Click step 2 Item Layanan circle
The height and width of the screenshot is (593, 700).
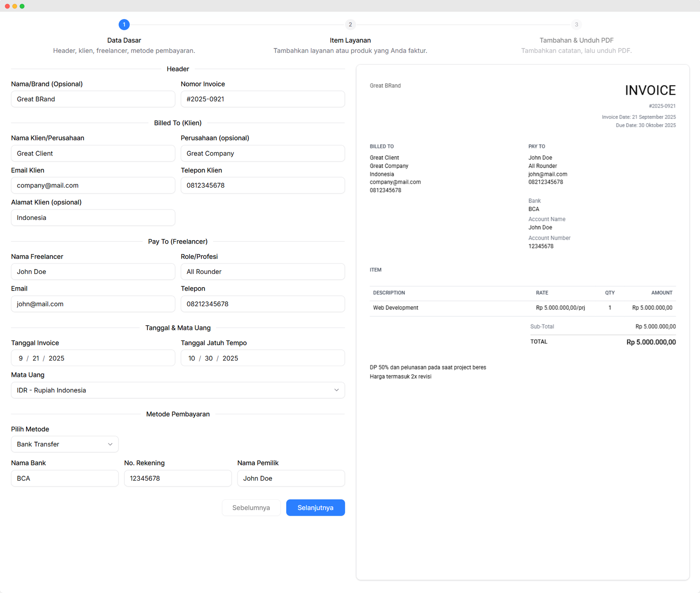pyautogui.click(x=350, y=24)
